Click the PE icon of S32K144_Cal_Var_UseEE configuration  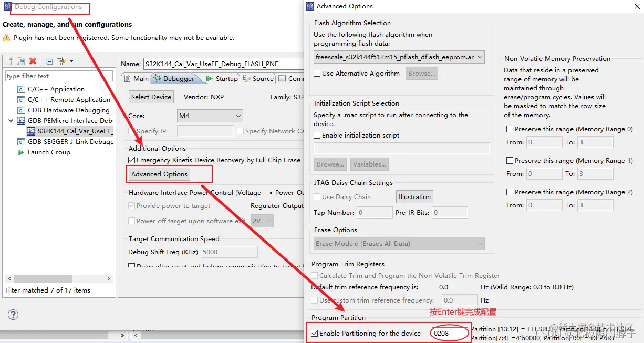coord(31,131)
